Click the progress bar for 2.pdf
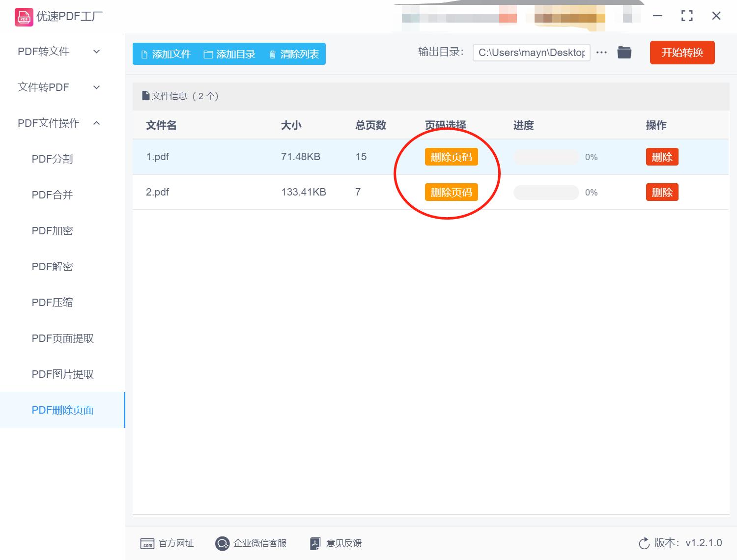737x560 pixels. click(x=545, y=192)
